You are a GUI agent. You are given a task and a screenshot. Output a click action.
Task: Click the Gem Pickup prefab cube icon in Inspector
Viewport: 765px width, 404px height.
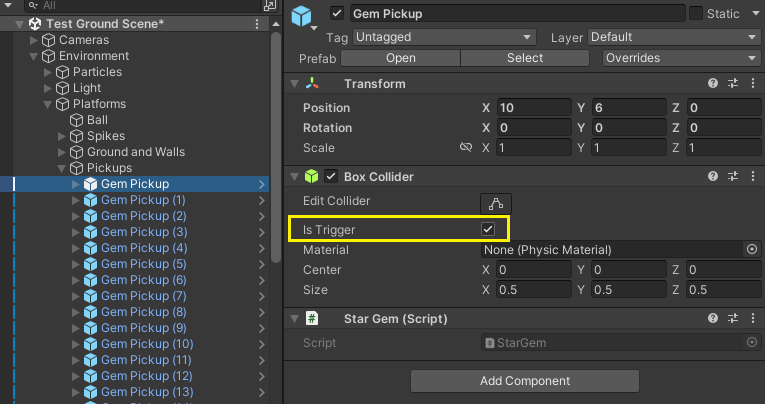pos(302,16)
